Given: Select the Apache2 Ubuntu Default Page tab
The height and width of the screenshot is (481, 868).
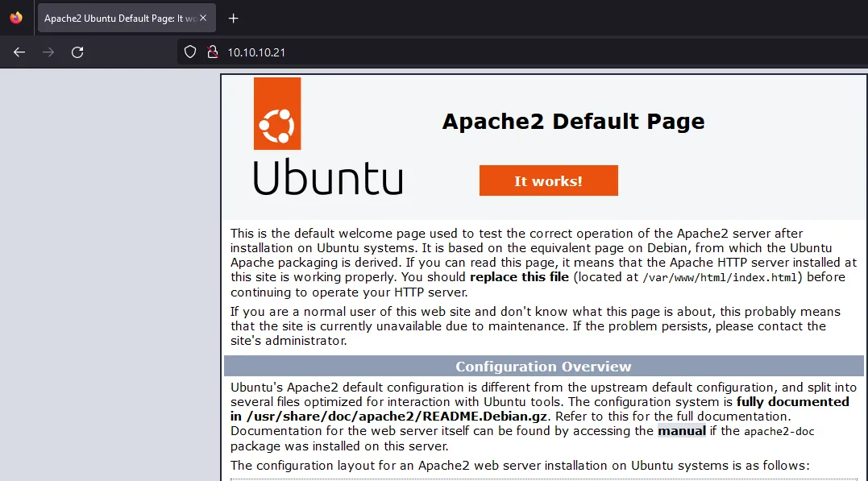Looking at the screenshot, I should coord(113,17).
